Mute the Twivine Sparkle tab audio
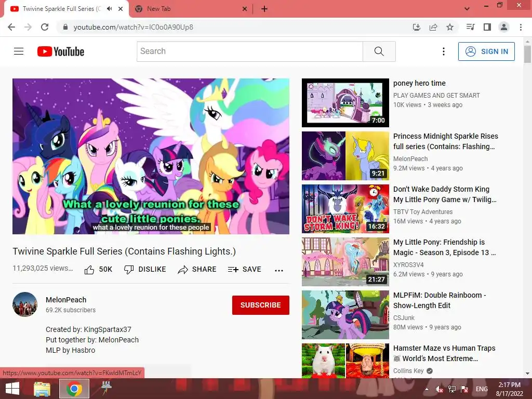The height and width of the screenshot is (399, 532). pyautogui.click(x=109, y=9)
